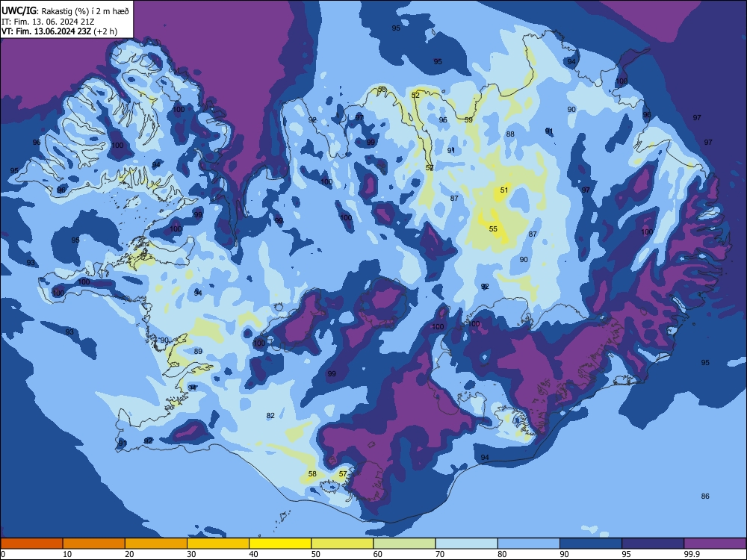Click the light green 60–70 legend swatch
This screenshot has width=747, height=560.
coord(404,544)
